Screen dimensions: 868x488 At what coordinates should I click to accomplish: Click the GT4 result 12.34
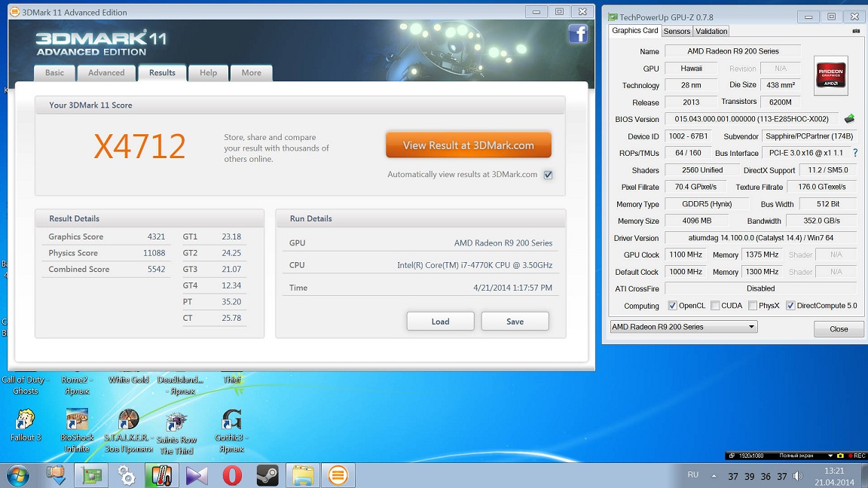coord(231,285)
